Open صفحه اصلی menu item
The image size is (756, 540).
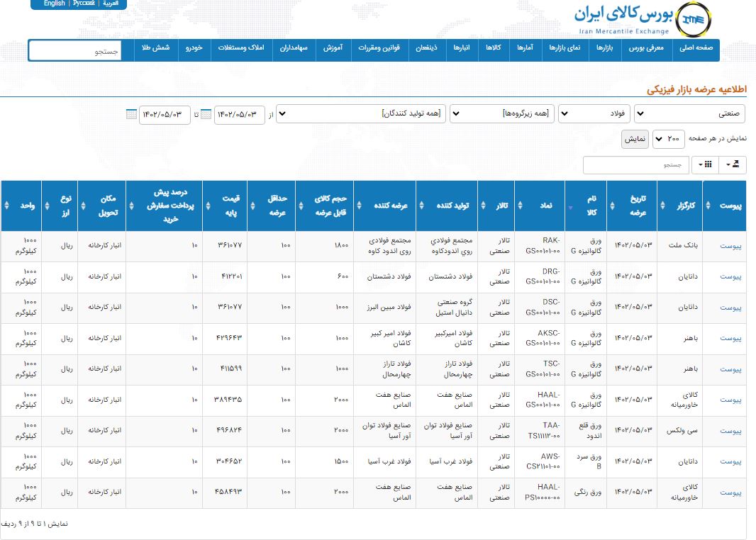(x=696, y=47)
